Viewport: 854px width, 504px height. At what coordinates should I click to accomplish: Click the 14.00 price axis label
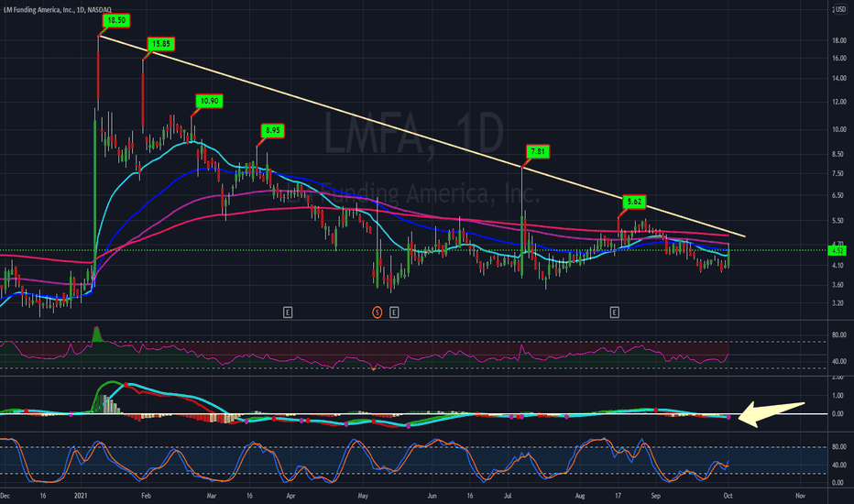point(839,79)
